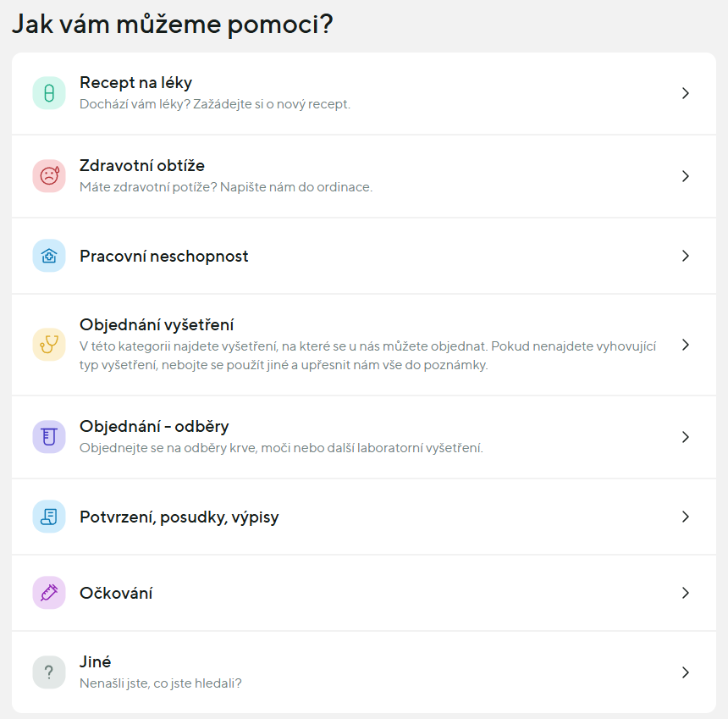The image size is (728, 719).
Task: Open Objednání vyšetření via its chevron arrow
Action: coord(686,345)
